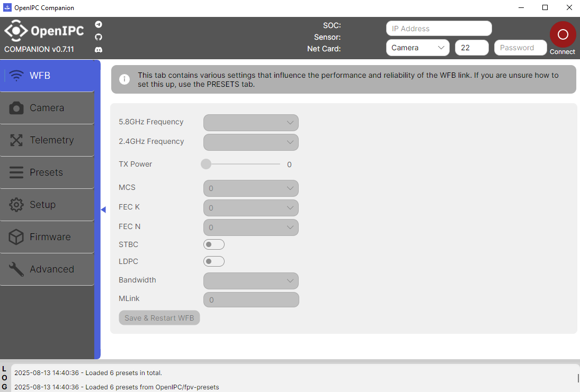
Task: Click the Setup gear icon
Action: (16, 205)
